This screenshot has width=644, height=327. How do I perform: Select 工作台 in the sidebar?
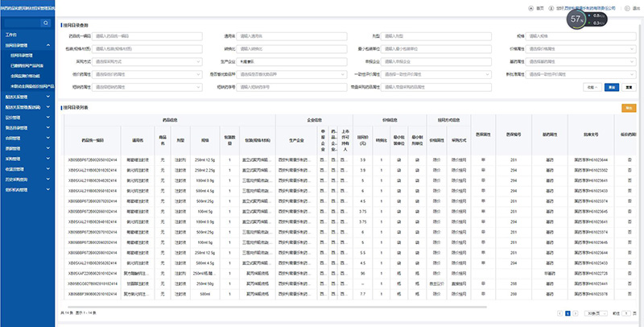[12, 35]
